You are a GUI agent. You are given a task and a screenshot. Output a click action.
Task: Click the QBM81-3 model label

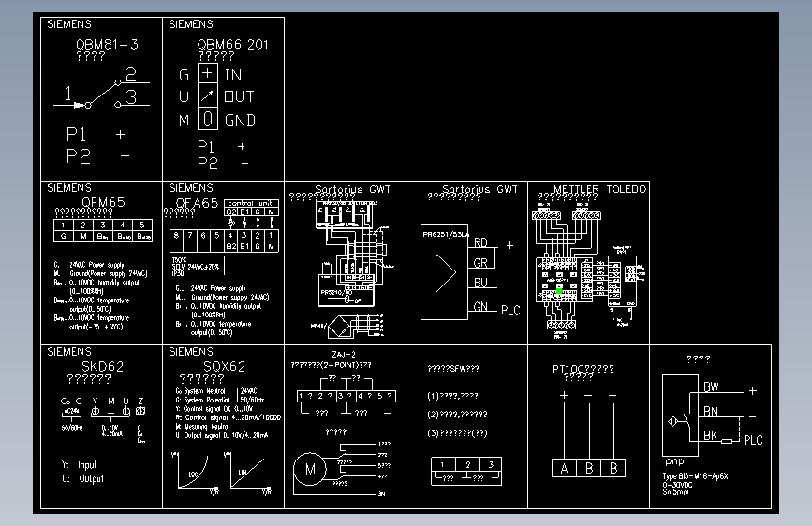click(x=107, y=45)
